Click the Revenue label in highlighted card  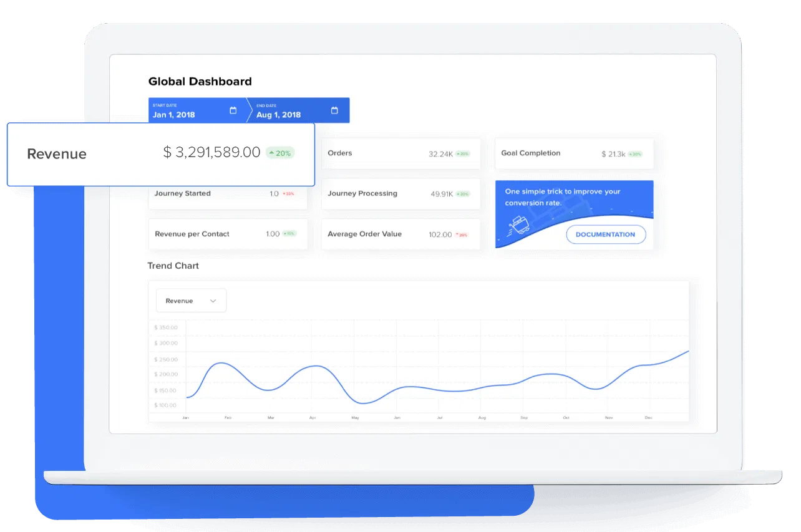coord(57,154)
